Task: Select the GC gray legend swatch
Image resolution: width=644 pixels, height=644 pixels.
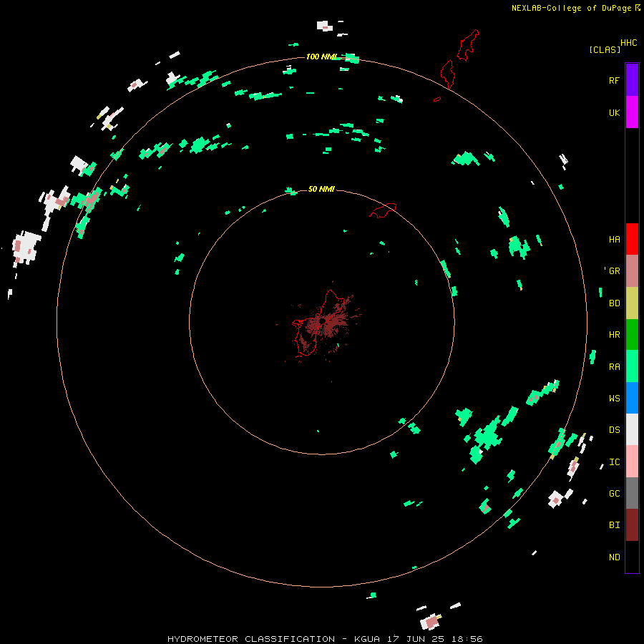Action: (x=632, y=493)
